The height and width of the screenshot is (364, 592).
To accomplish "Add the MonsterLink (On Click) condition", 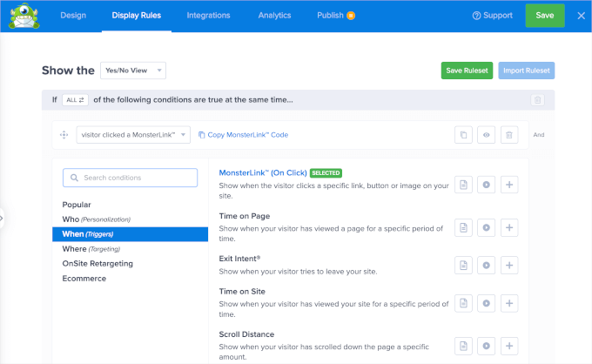I will 509,185.
